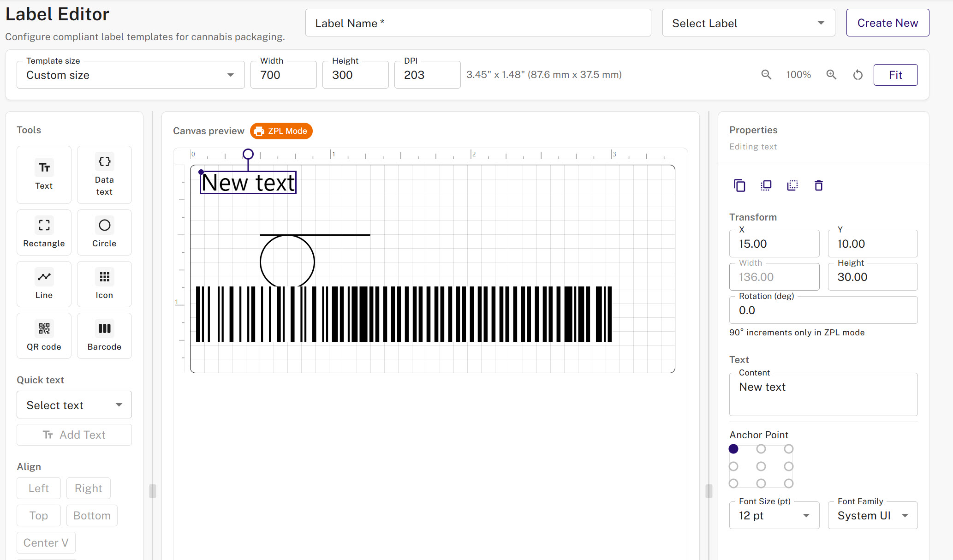Click the Create New button

(887, 23)
